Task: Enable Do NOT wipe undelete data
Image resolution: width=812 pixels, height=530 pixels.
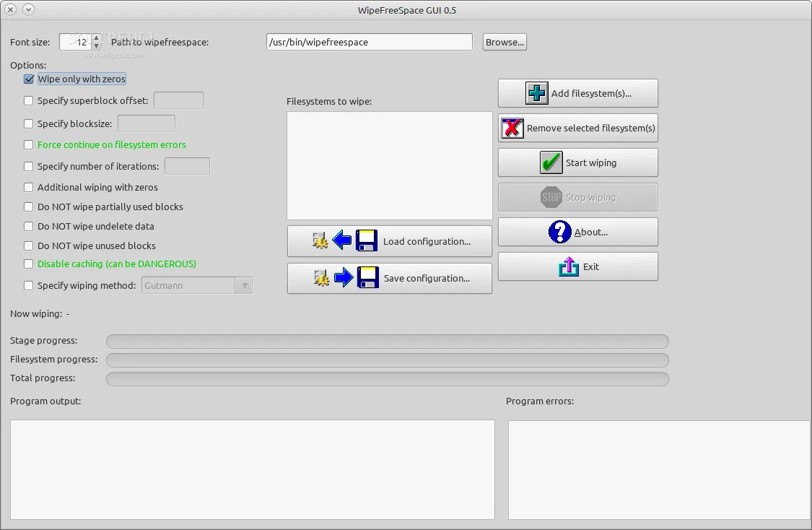Action: coord(29,226)
